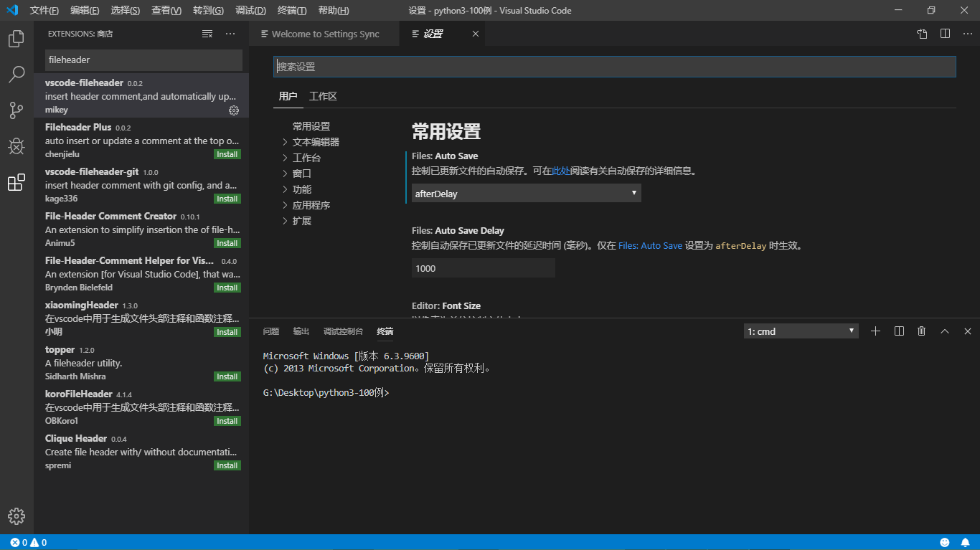The image size is (980, 550).
Task: Click the Auto Save Delay value field
Action: (483, 267)
